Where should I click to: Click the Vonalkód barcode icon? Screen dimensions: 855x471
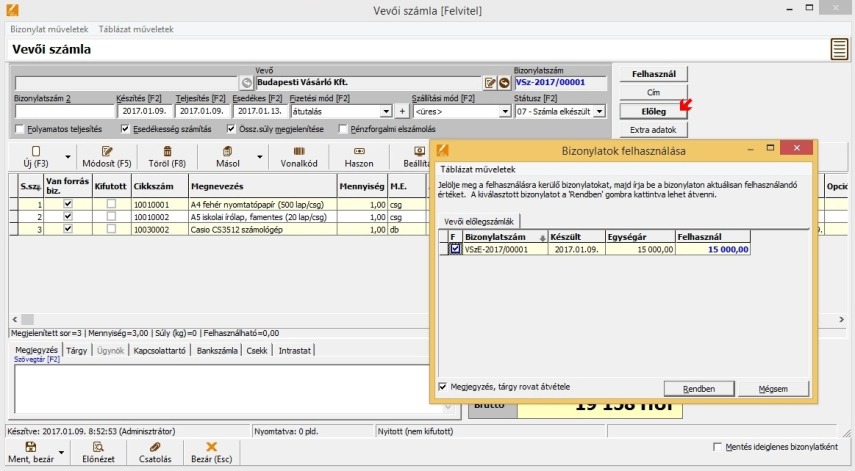300,150
